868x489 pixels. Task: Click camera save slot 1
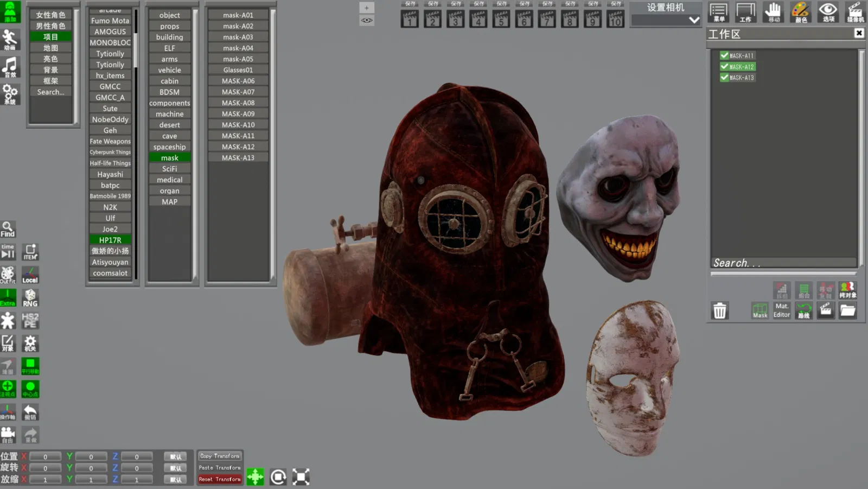410,20
